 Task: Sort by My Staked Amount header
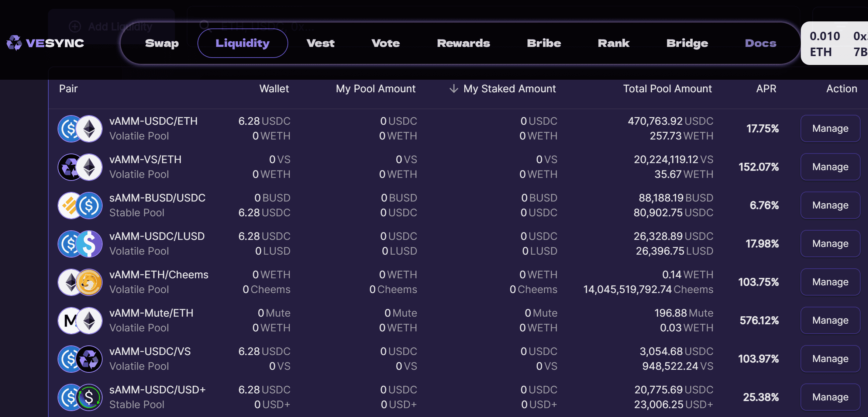coord(510,89)
